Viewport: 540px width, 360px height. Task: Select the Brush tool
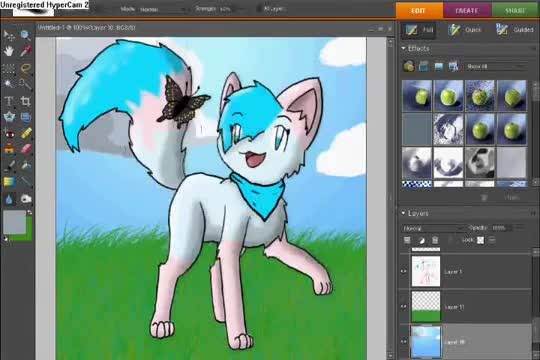pyautogui.click(x=9, y=166)
